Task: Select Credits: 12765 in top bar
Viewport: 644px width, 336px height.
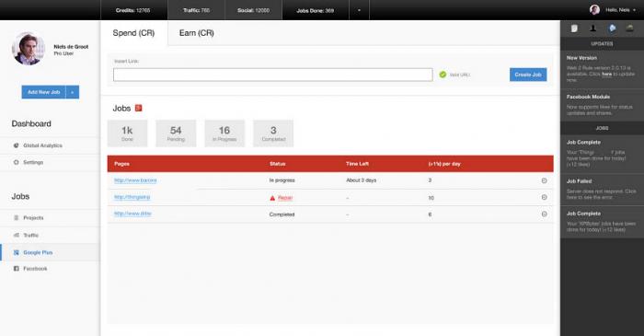Action: tap(134, 10)
